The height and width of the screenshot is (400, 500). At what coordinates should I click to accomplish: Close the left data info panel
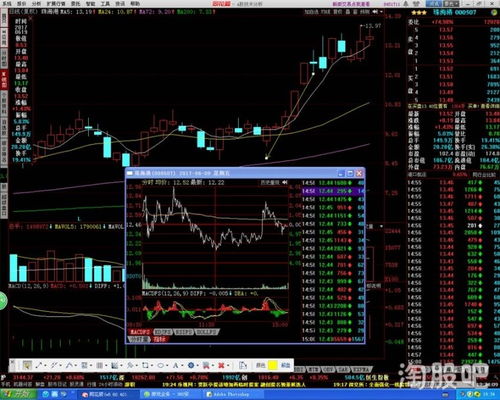coord(30,19)
